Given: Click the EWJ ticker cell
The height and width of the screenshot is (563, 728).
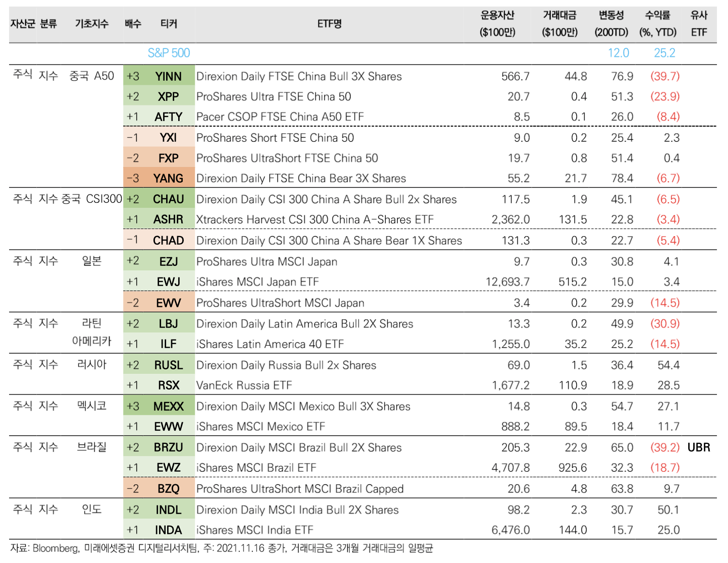Looking at the screenshot, I should click(x=169, y=282).
